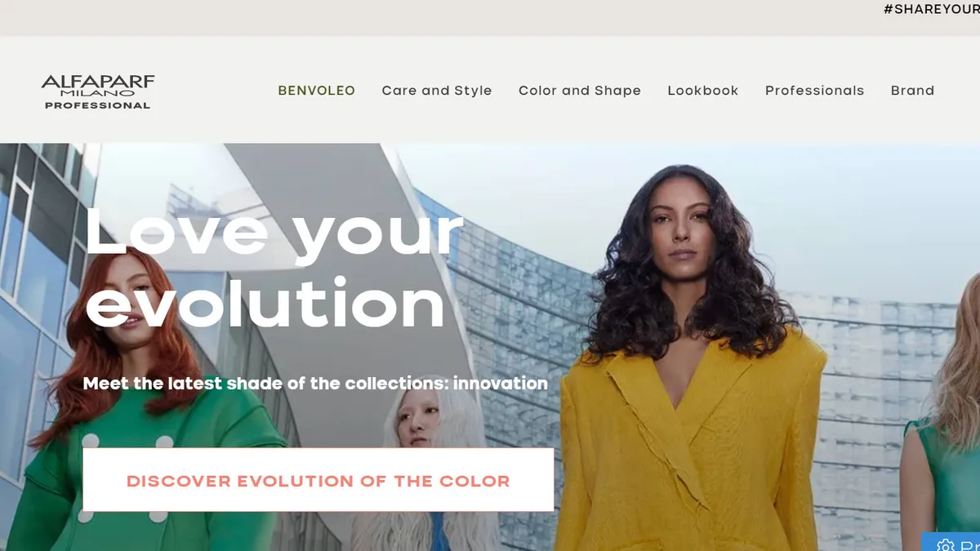Open the blue tab labeled Pr

[951, 542]
